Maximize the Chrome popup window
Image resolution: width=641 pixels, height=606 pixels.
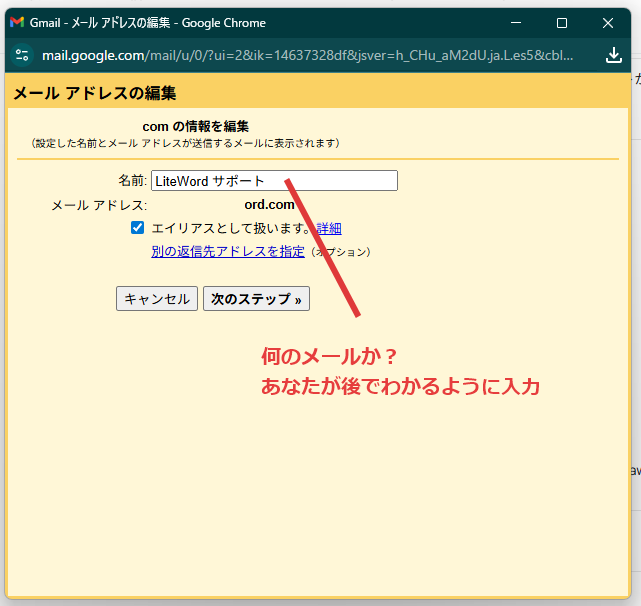pyautogui.click(x=562, y=22)
